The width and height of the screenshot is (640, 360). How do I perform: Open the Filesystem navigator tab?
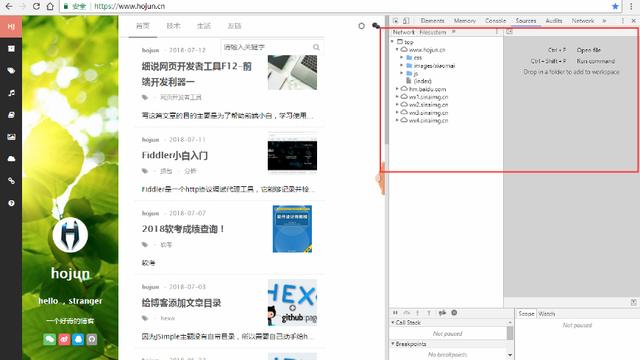click(433, 32)
